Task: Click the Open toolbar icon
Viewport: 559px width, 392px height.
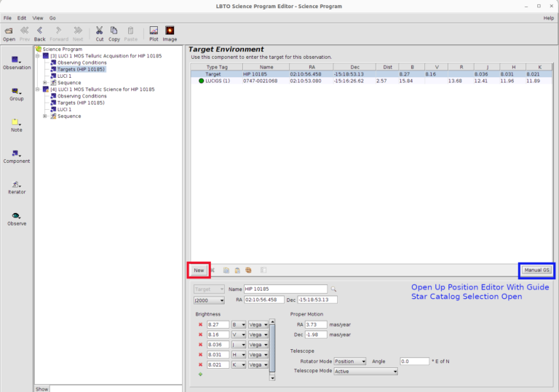Action: point(9,31)
